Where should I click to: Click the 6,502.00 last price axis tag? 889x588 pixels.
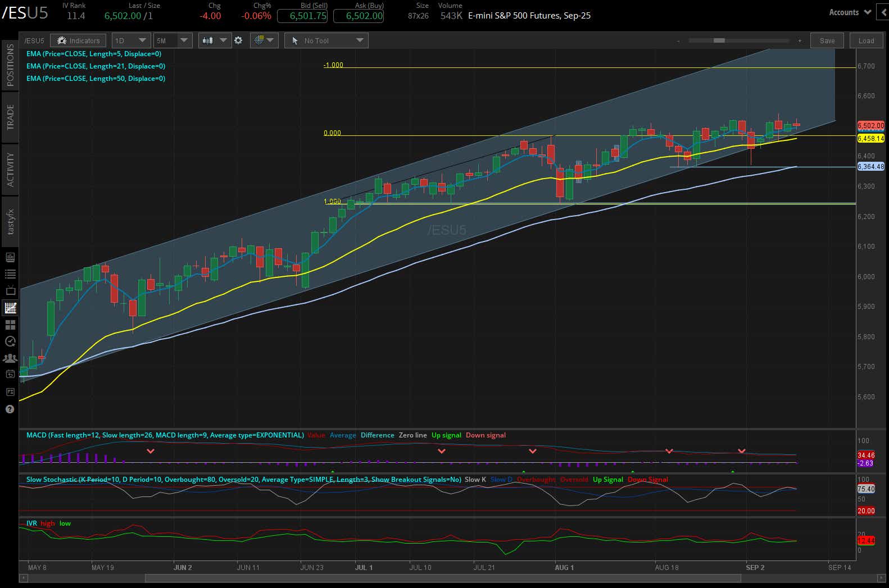pyautogui.click(x=870, y=126)
